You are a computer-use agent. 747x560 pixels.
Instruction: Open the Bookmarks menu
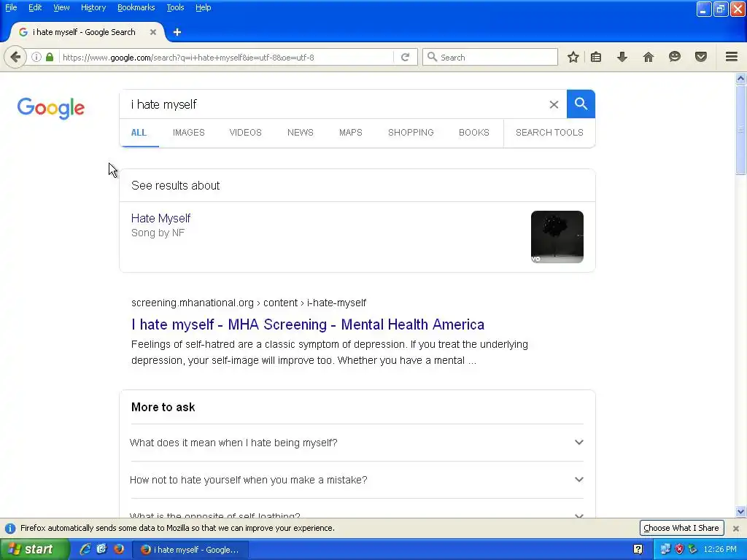pos(136,7)
